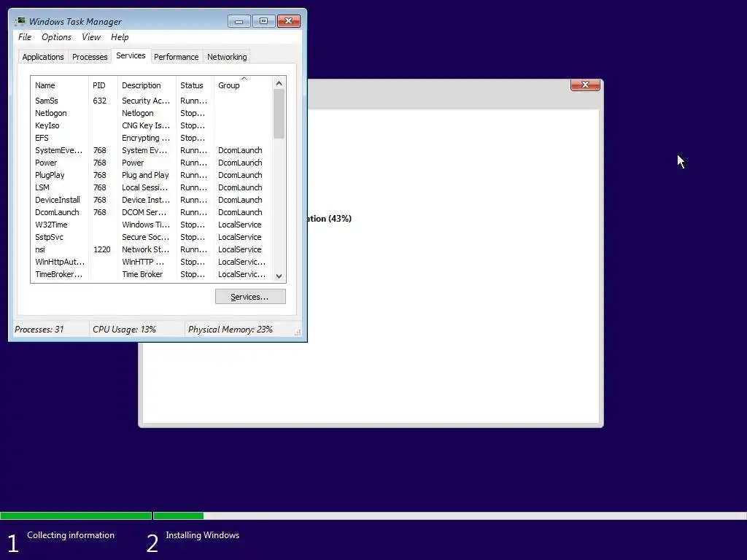Minimize the Windows Task Manager window
The height and width of the screenshot is (560, 747).
click(239, 21)
